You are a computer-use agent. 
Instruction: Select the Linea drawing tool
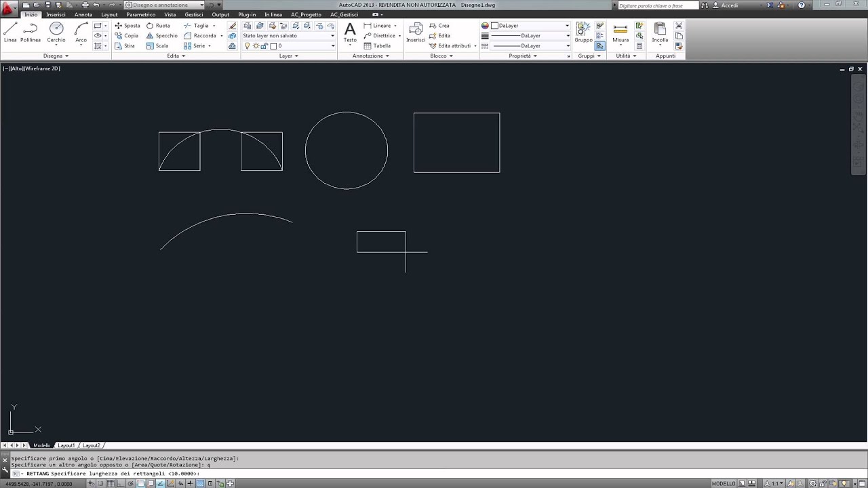coord(10,32)
